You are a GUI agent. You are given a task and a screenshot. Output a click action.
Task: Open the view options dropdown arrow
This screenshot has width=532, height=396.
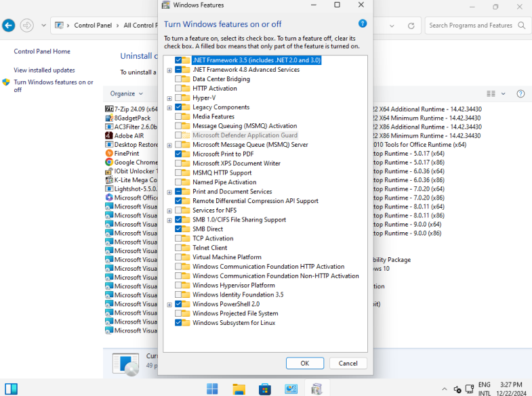[x=504, y=94]
